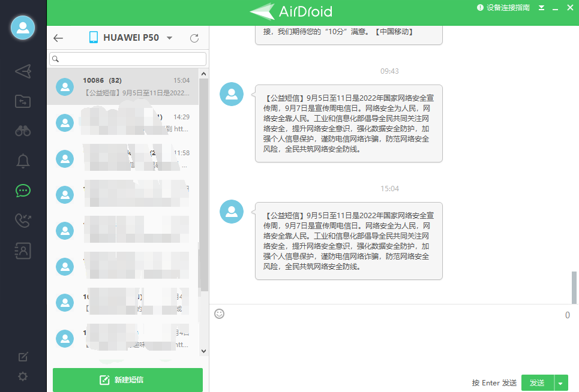Open the user profile avatar in sidebar
579x392 pixels.
tap(23, 28)
